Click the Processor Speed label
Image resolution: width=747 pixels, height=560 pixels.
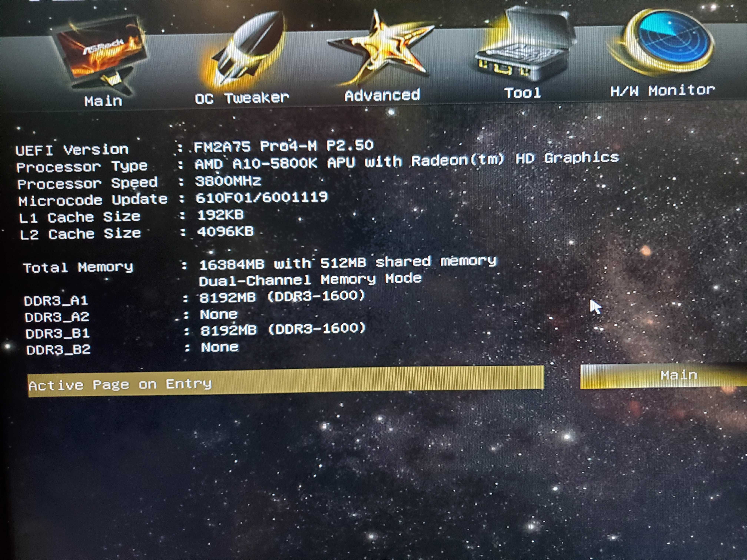(87, 183)
